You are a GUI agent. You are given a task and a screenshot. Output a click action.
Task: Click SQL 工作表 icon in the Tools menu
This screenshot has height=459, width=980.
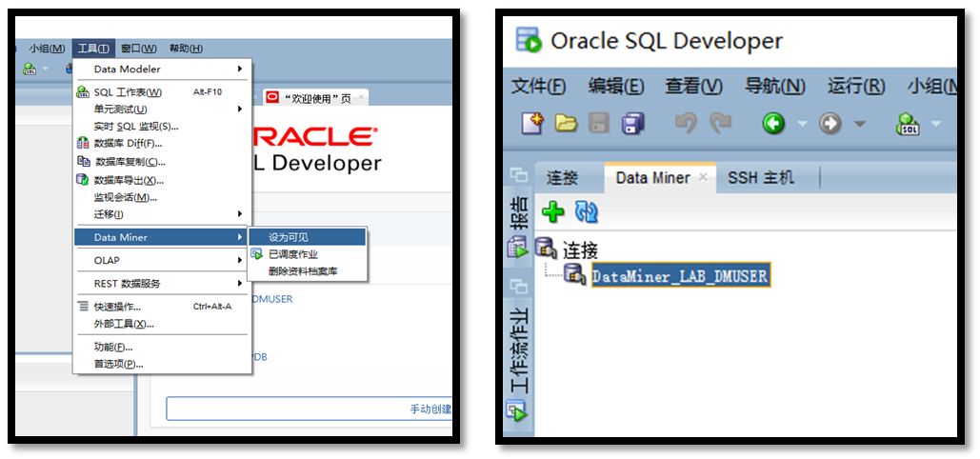click(83, 92)
